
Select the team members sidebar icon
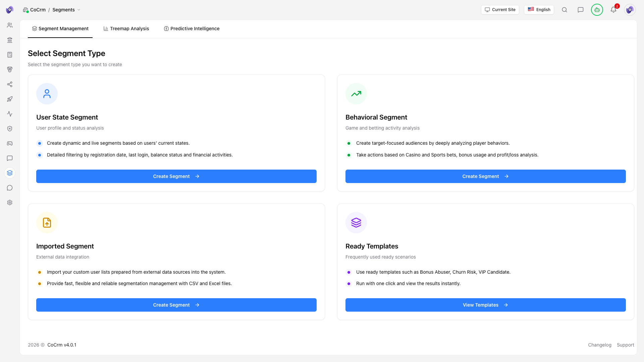10,25
